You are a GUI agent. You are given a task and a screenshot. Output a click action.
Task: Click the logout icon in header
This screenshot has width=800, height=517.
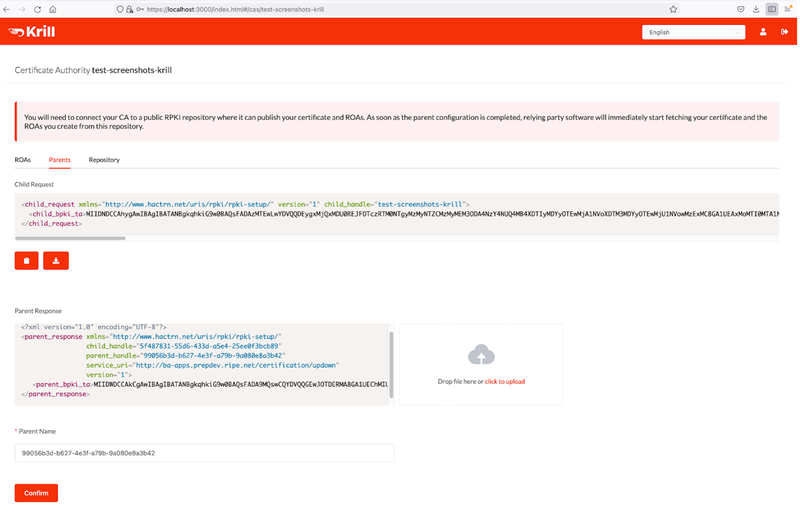pyautogui.click(x=784, y=32)
